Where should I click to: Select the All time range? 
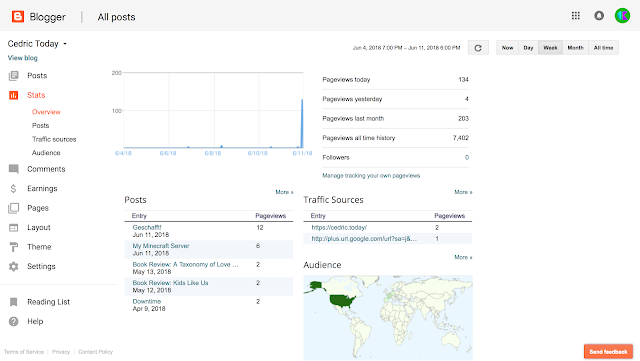[x=603, y=48]
